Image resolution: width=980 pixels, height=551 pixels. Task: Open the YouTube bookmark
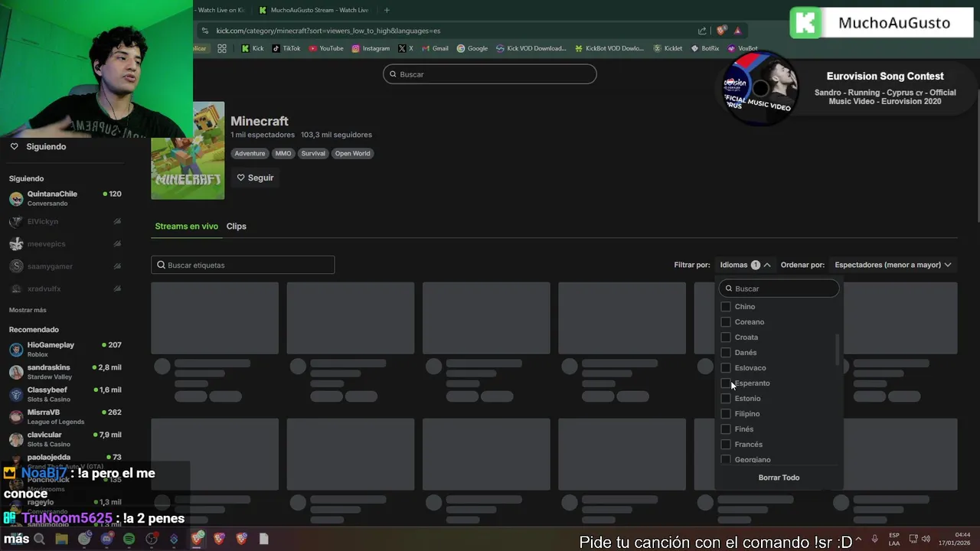(x=325, y=48)
